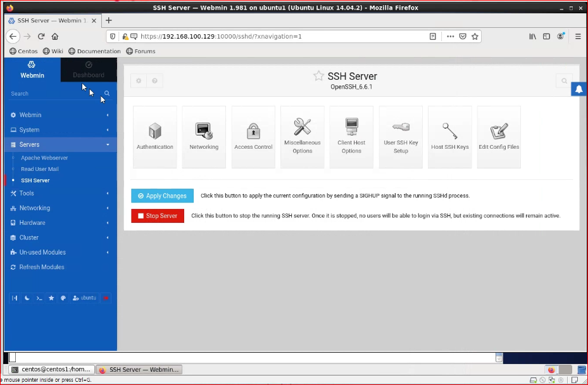The height and width of the screenshot is (385, 588).
Task: Open Client Host Options
Action: pos(351,137)
